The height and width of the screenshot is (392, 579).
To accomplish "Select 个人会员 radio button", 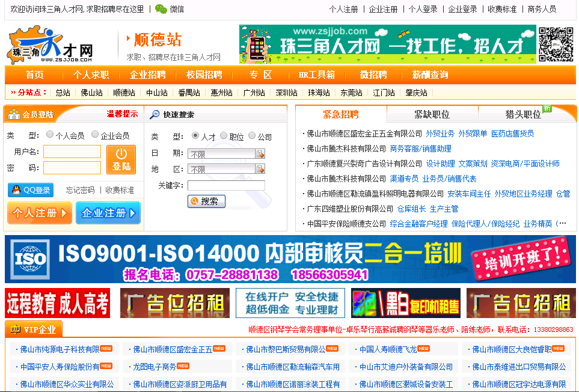I will coord(50,134).
